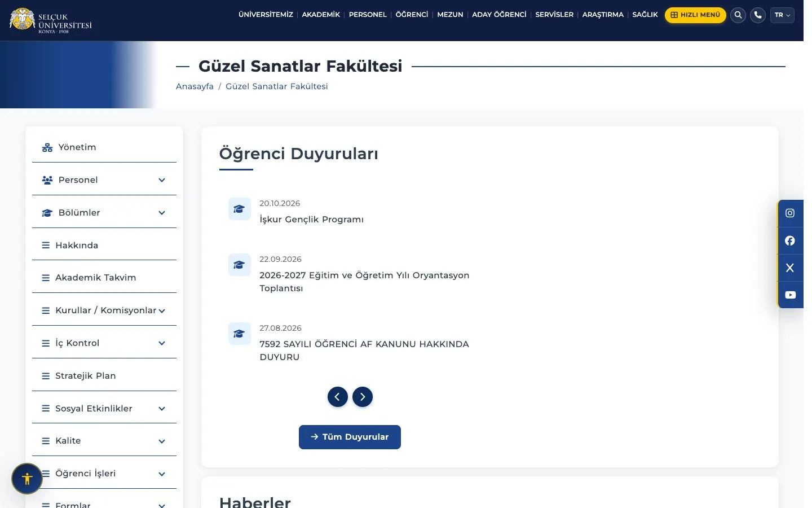Click the Bölümler graduation cap icon
Screen dimensions: 812x508
tap(47, 213)
